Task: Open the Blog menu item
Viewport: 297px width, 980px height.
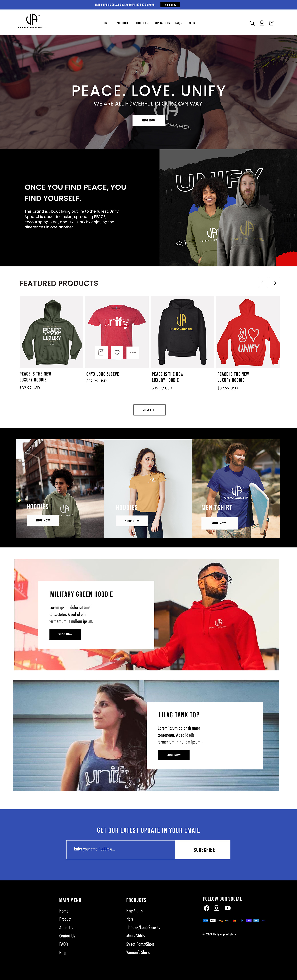Action: click(x=192, y=23)
